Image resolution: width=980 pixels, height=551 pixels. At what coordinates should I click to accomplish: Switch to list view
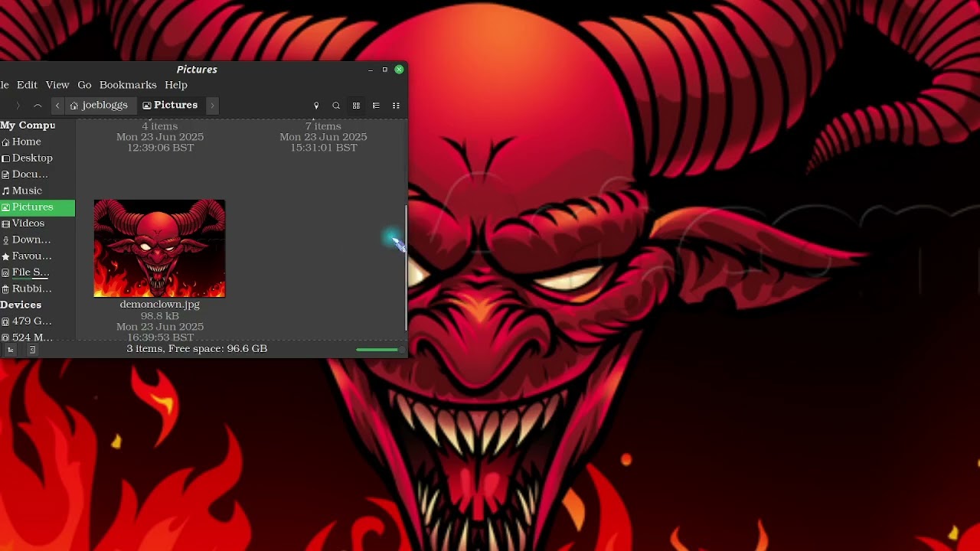376,106
